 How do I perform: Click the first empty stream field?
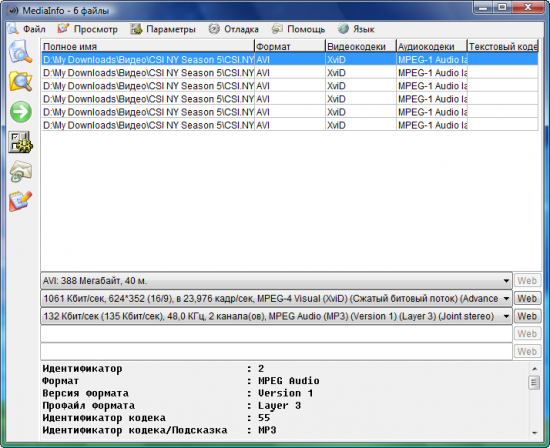pyautogui.click(x=276, y=334)
